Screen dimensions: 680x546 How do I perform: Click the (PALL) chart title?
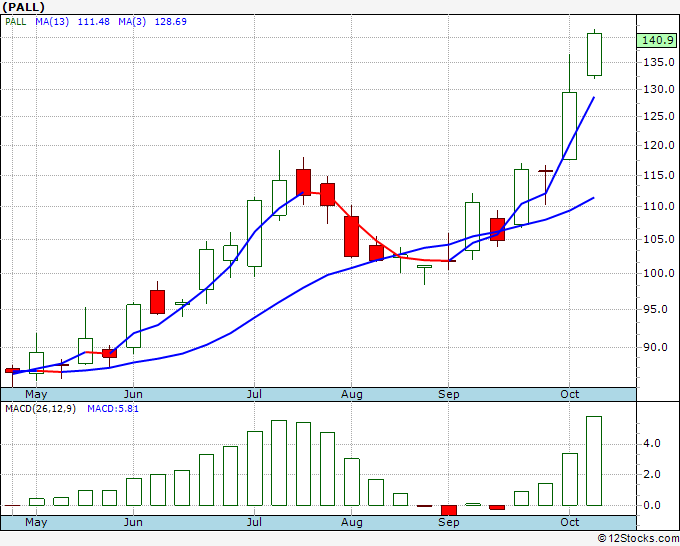pos(23,7)
